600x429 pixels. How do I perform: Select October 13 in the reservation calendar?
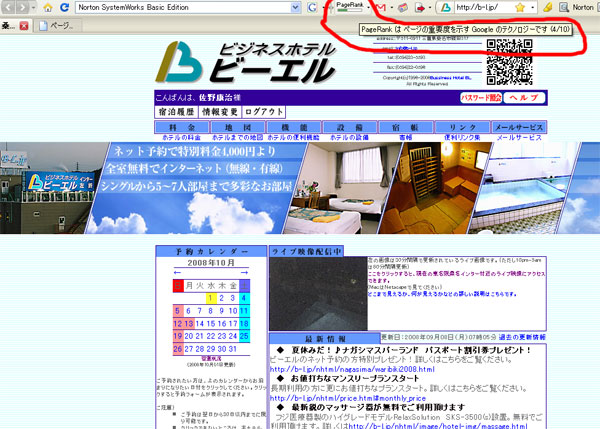coord(189,324)
